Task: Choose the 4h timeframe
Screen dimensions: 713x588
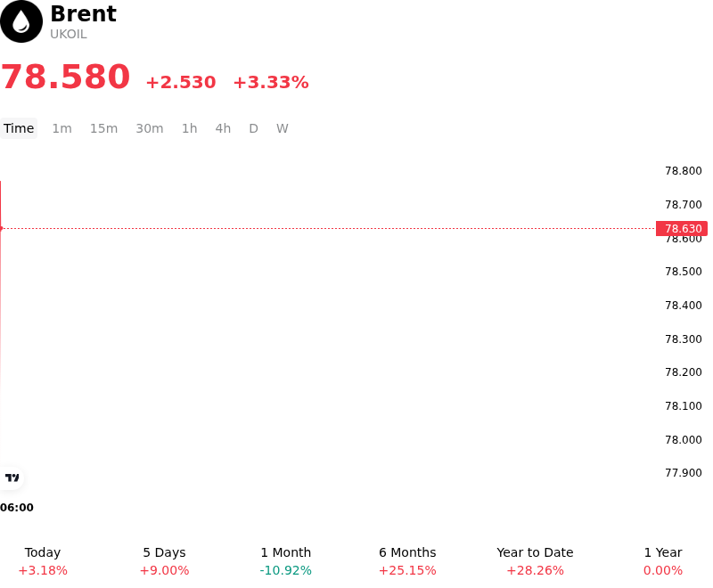Action: [x=223, y=128]
